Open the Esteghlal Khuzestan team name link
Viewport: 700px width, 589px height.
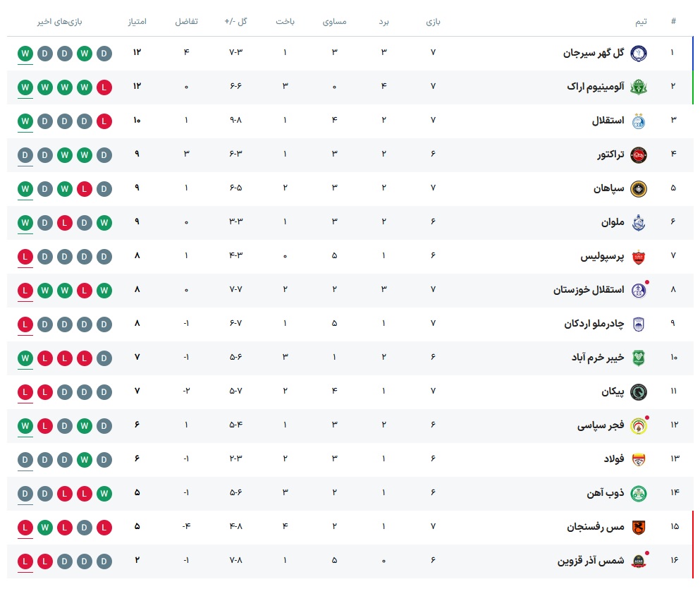coord(588,290)
